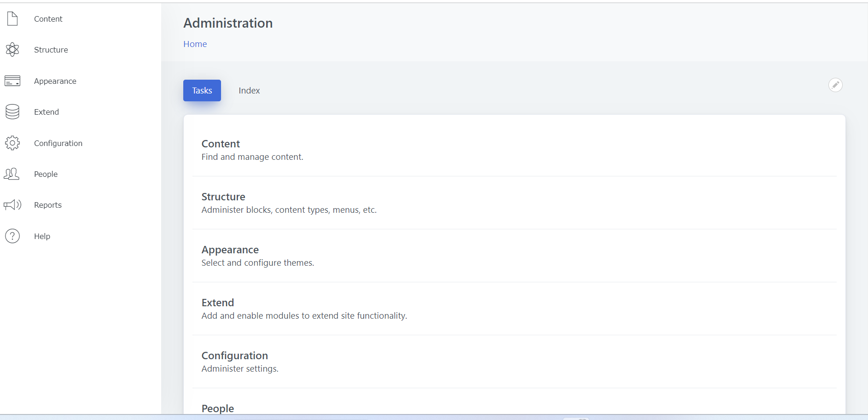Click the Administration page title

click(x=228, y=23)
